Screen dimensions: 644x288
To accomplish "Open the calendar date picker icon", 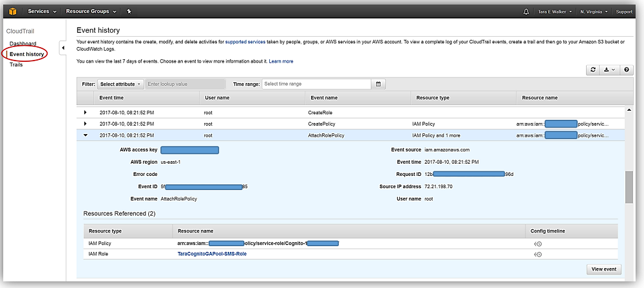I will (379, 84).
